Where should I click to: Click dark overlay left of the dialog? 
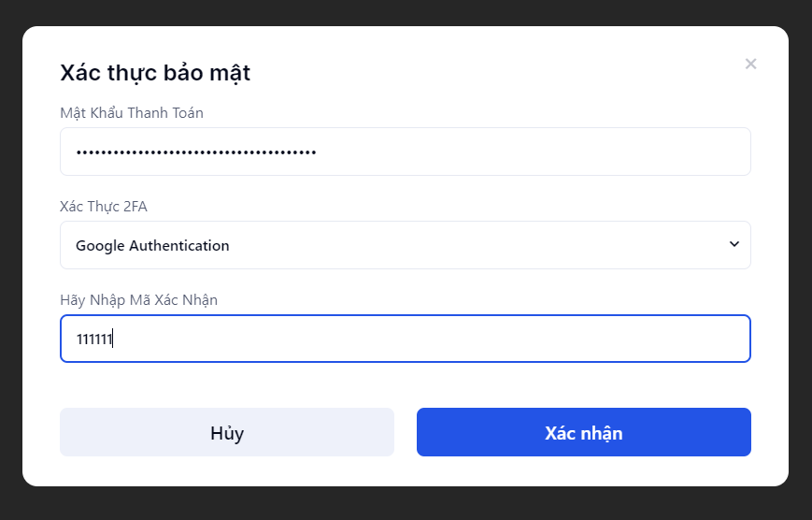pyautogui.click(x=10, y=260)
